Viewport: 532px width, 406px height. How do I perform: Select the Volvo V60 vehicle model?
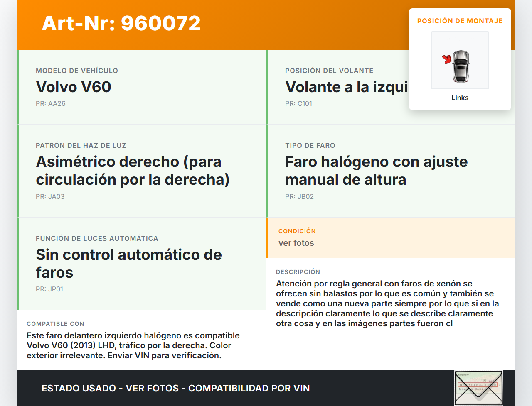[74, 87]
